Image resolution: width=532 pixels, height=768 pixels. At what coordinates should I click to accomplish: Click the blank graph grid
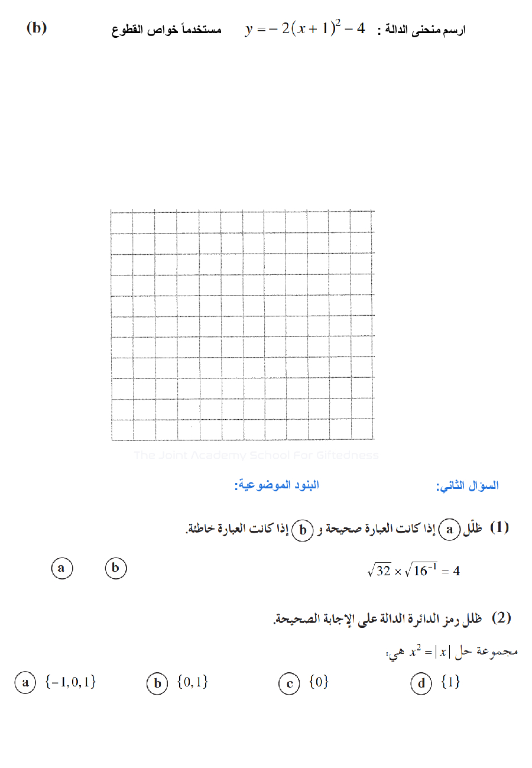point(242,326)
